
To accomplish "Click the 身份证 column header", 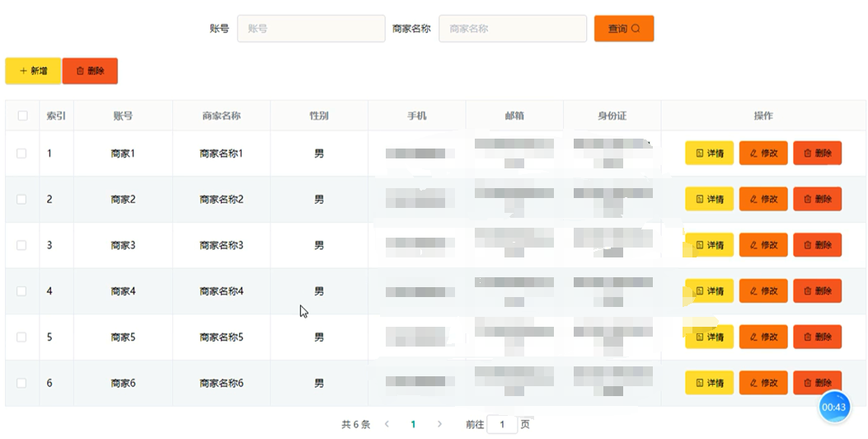I will (612, 116).
